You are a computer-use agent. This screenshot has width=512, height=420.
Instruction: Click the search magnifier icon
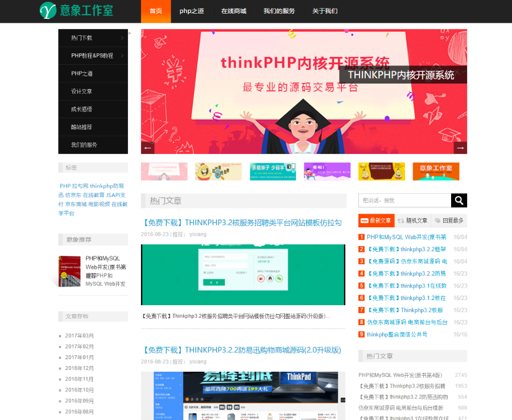[459, 200]
